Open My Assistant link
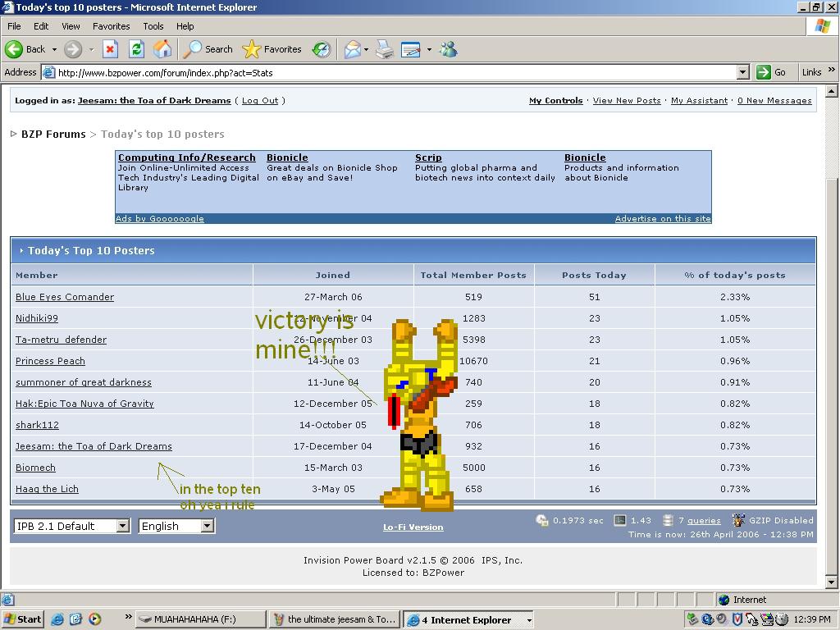Viewport: 840px width, 630px height. 699,100
